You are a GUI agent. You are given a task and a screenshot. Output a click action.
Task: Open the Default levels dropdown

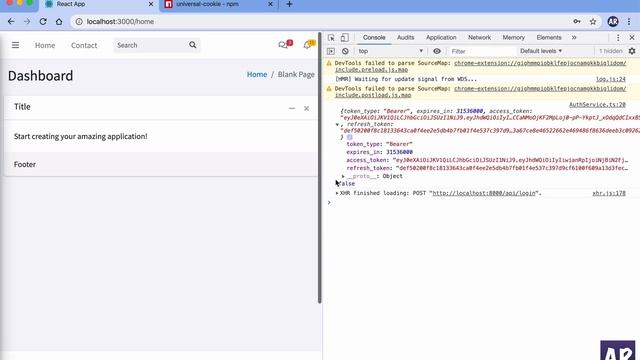coord(541,51)
